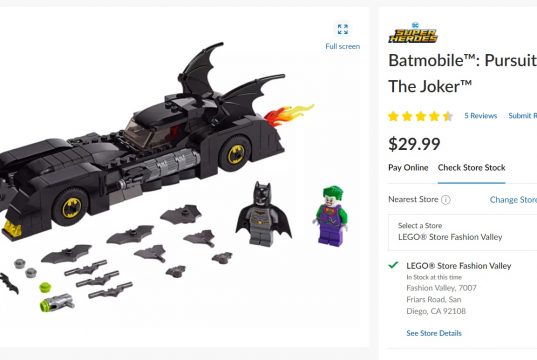The height and width of the screenshot is (360, 537).
Task: Click the green in-stock checkmark icon
Action: click(x=394, y=265)
